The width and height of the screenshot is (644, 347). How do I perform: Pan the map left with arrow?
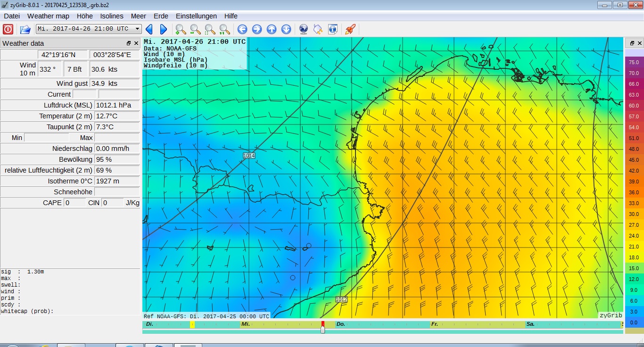pyautogui.click(x=242, y=29)
